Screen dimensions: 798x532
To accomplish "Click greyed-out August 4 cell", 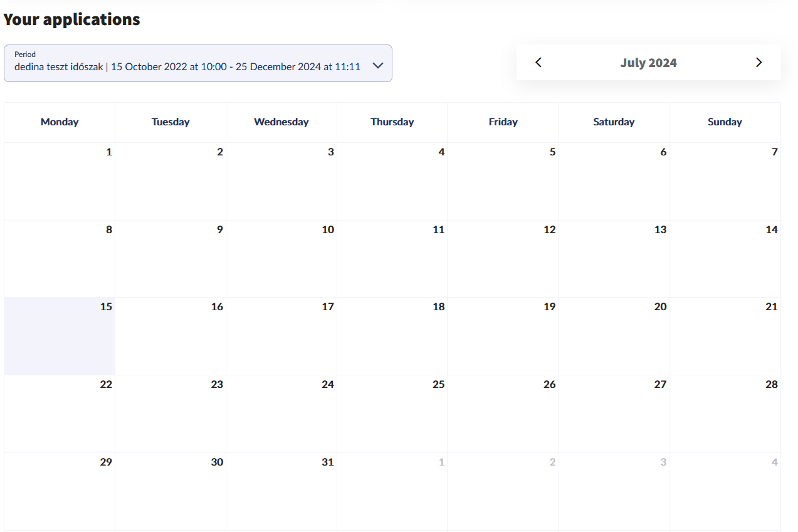I will pyautogui.click(x=725, y=491).
